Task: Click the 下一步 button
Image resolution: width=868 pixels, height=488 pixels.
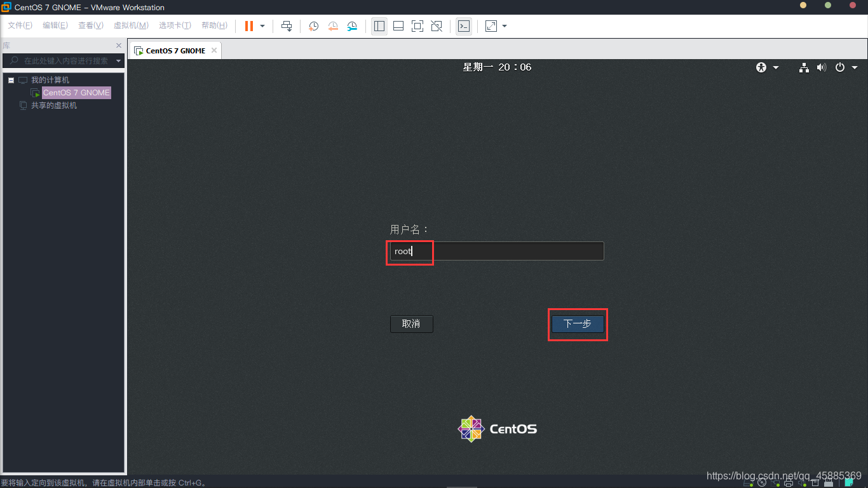Action: pos(578,324)
